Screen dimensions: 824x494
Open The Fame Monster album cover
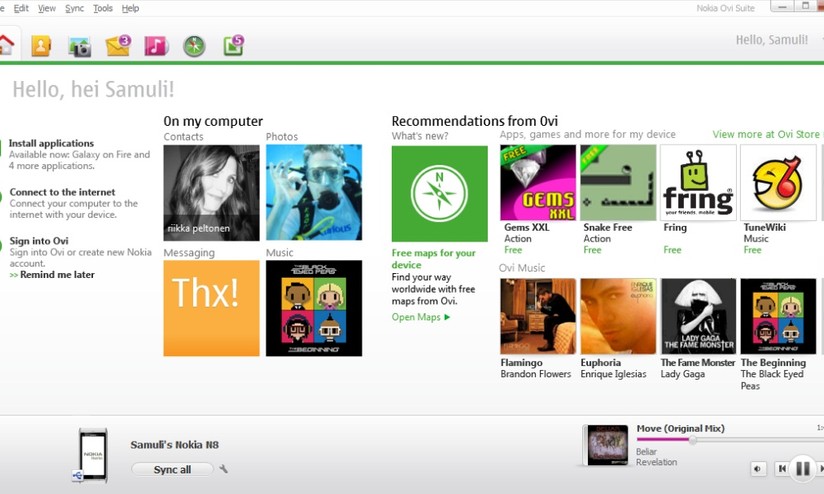pos(698,316)
